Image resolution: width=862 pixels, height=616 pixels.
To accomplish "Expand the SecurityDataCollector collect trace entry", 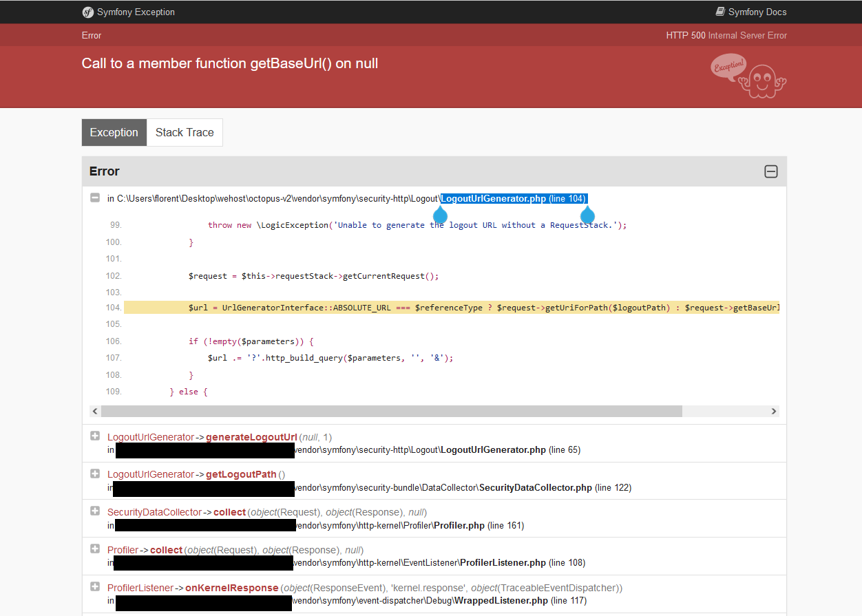I will (95, 511).
